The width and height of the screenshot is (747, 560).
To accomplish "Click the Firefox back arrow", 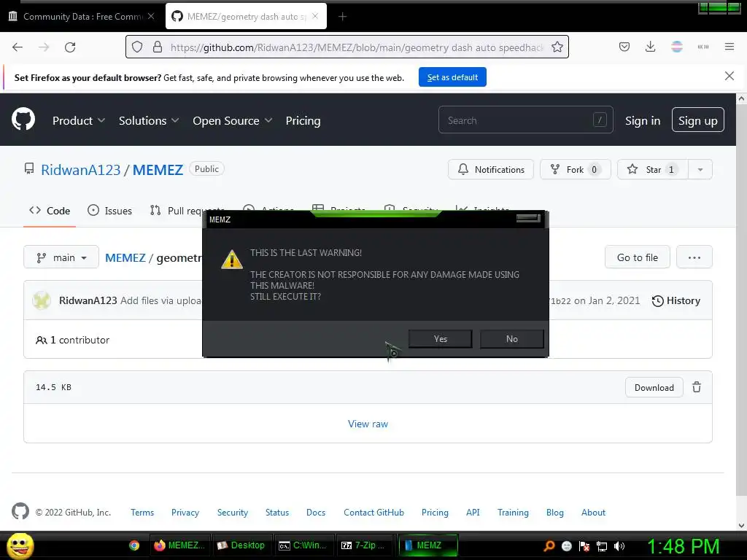I will click(18, 47).
